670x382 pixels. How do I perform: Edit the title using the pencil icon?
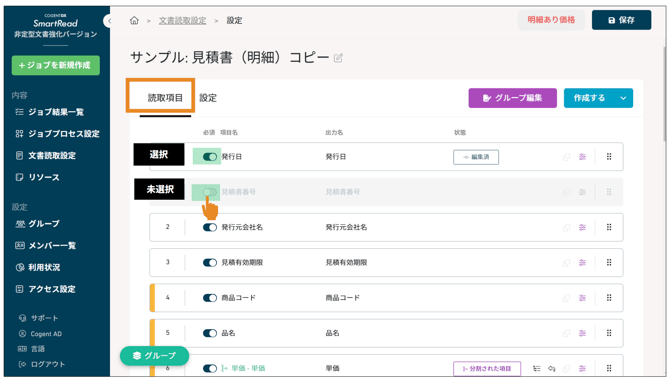tap(338, 58)
